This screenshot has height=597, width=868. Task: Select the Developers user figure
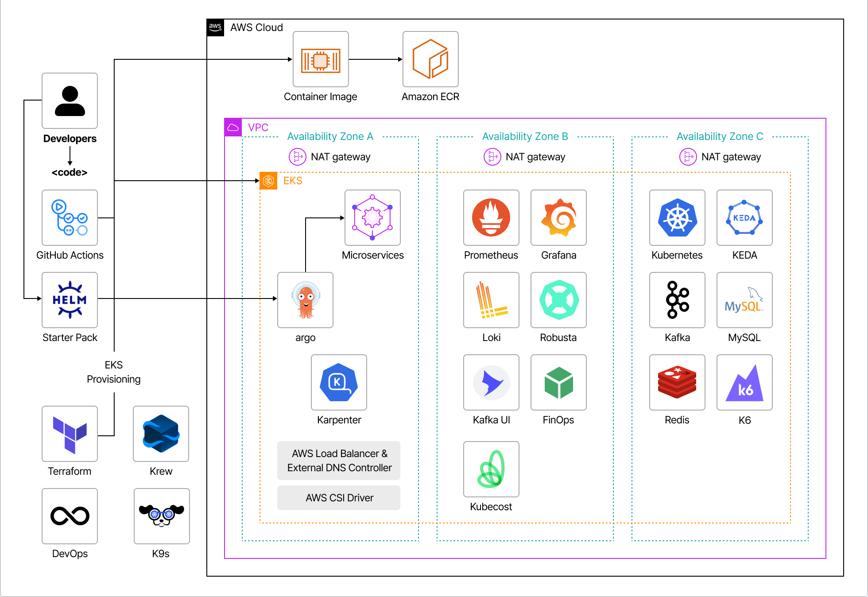pyautogui.click(x=70, y=101)
